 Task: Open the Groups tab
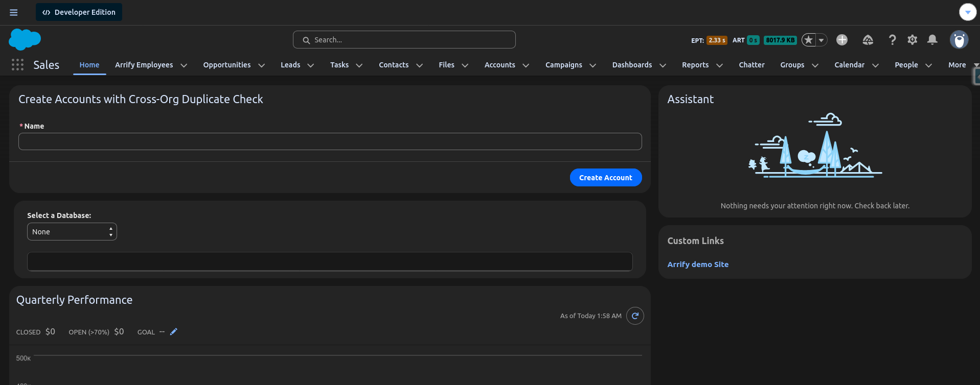click(792, 65)
